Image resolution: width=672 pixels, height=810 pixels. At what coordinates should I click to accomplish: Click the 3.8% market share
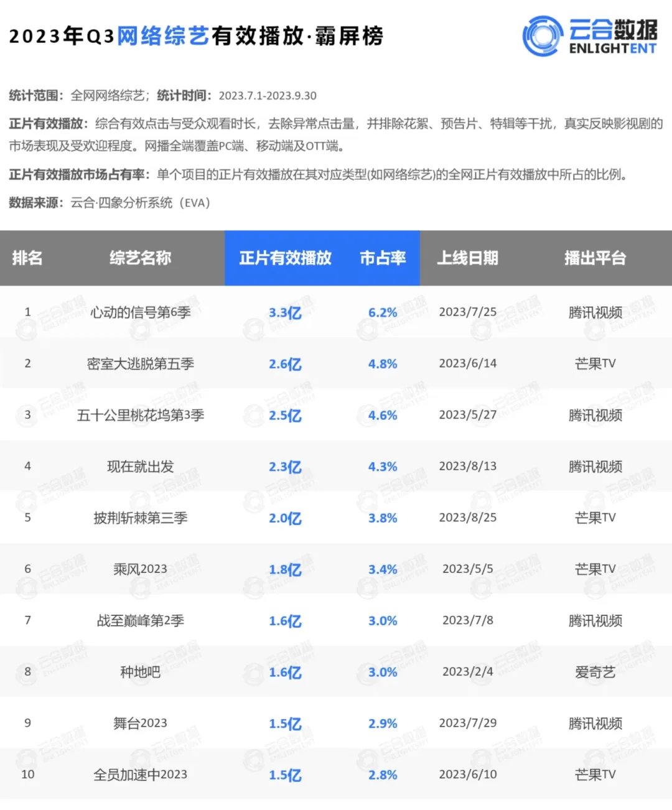tap(383, 518)
